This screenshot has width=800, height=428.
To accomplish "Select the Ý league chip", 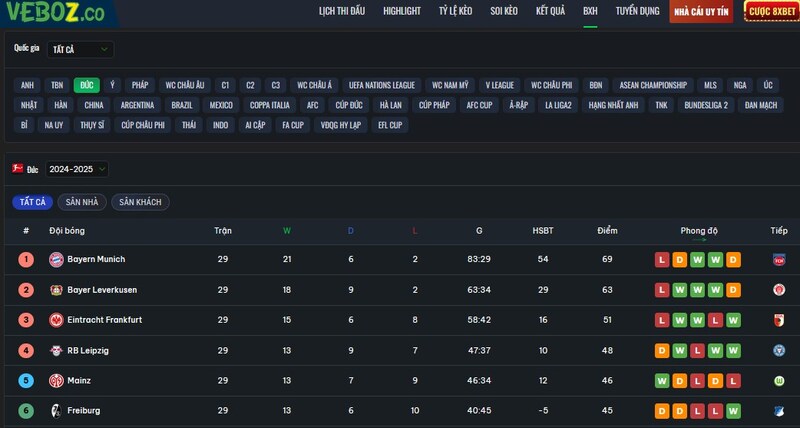I will point(112,85).
